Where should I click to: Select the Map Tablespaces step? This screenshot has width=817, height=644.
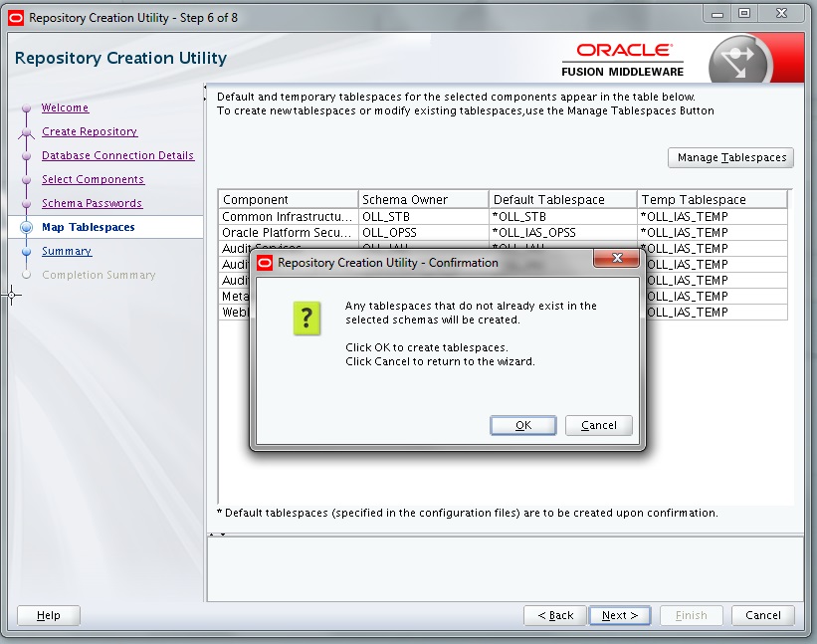pyautogui.click(x=88, y=227)
